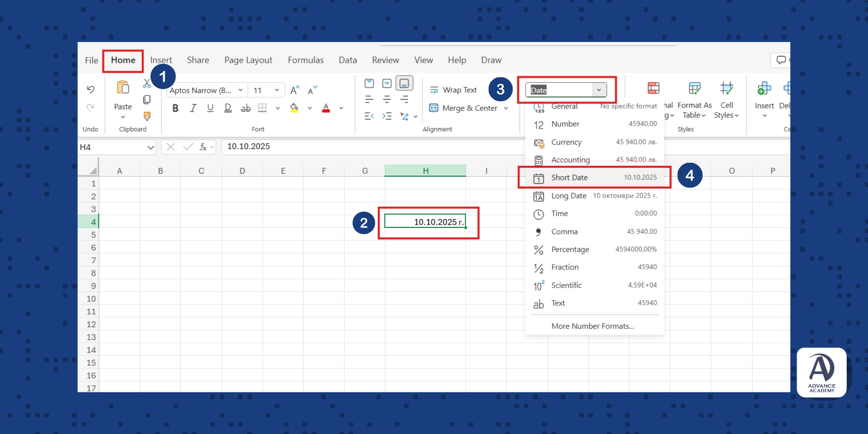This screenshot has width=868, height=434.
Task: Toggle Wrap Text
Action: pos(453,90)
